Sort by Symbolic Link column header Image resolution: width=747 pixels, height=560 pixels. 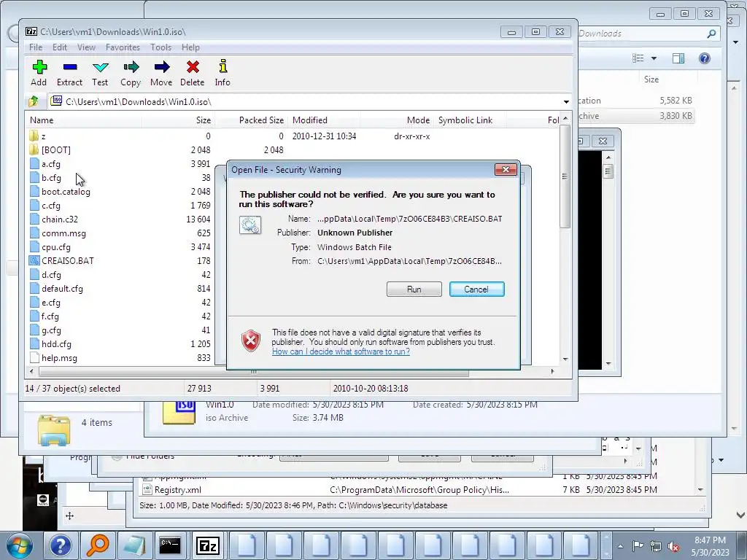471,120
